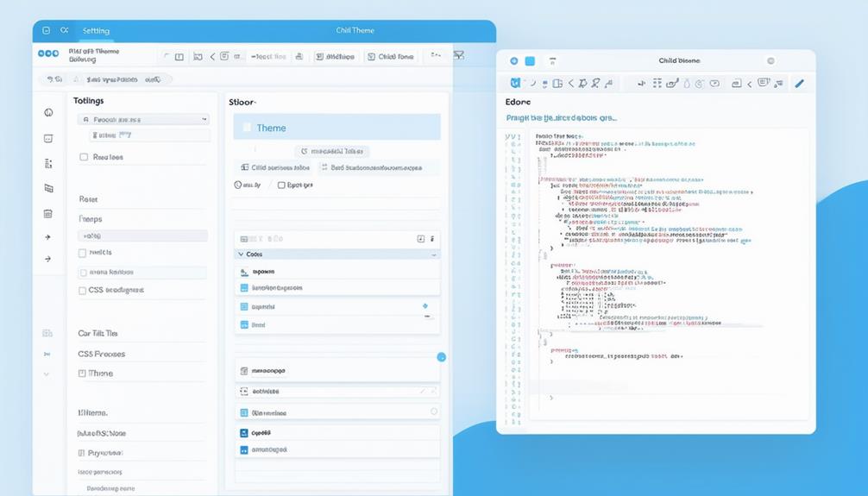Toggle the checkbox beside the Theme header

point(247,128)
